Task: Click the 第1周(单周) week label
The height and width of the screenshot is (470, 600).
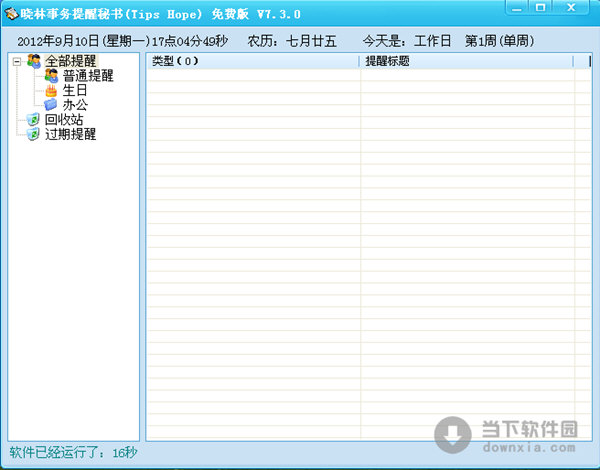Action: coord(499,41)
